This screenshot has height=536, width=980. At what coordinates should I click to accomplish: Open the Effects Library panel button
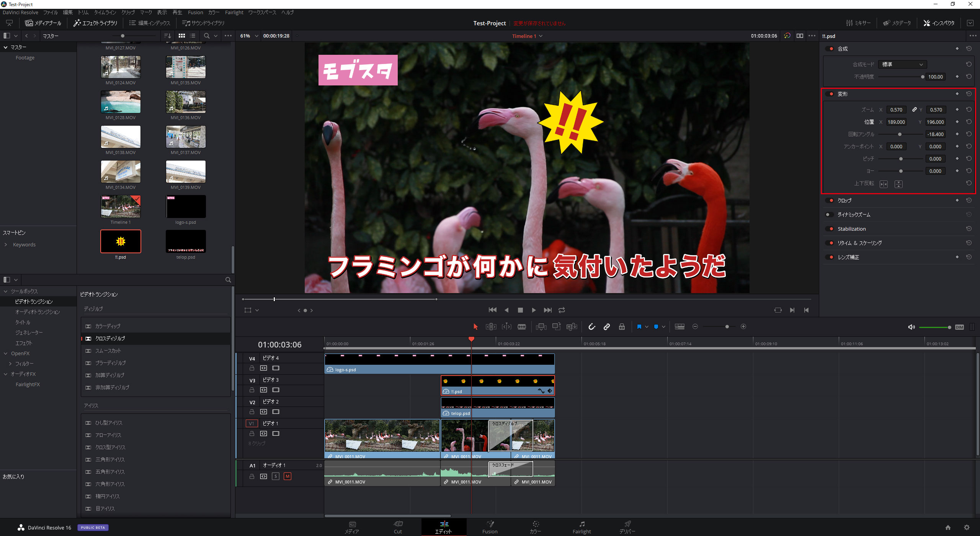click(96, 23)
